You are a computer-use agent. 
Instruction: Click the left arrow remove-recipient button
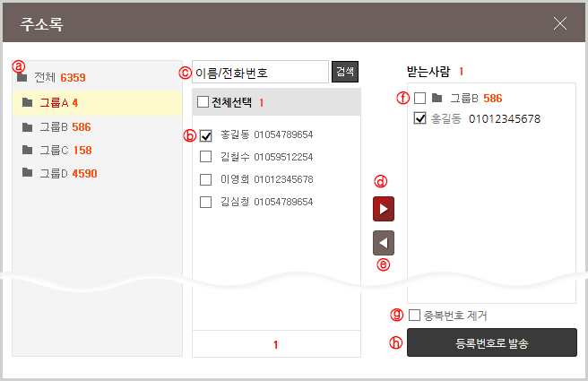click(x=384, y=242)
